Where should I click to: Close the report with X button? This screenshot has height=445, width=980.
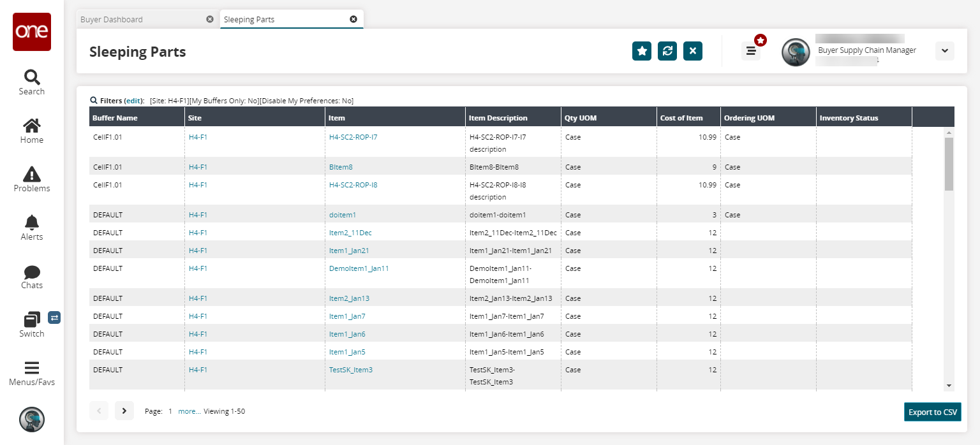coord(693,51)
